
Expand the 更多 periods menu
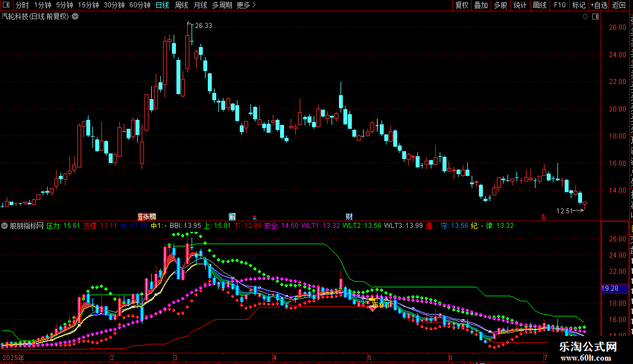[246, 5]
